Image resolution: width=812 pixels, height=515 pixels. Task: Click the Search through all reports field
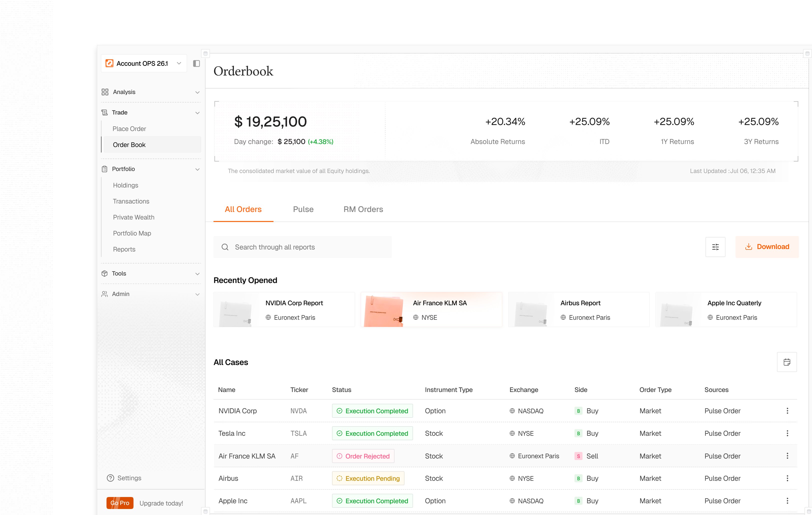(x=302, y=247)
